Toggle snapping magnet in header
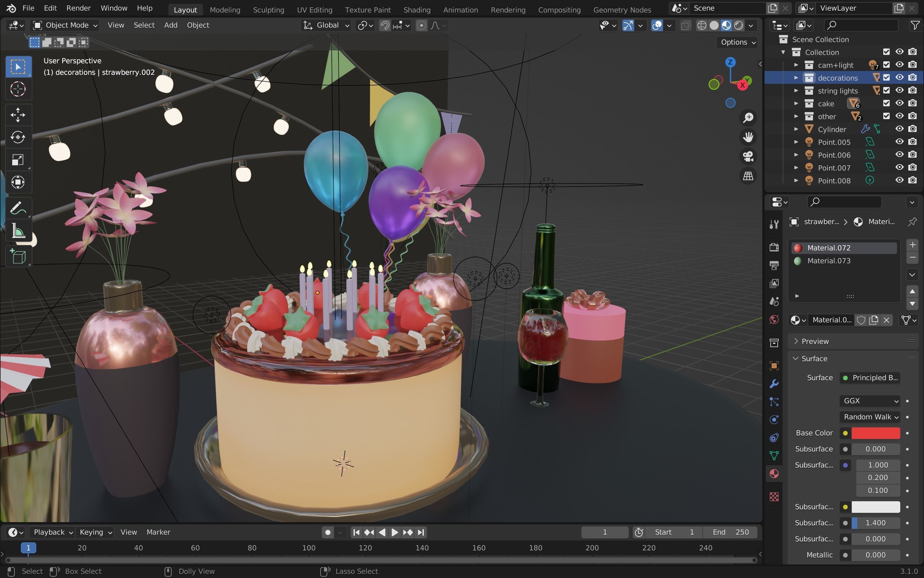 pyautogui.click(x=385, y=25)
